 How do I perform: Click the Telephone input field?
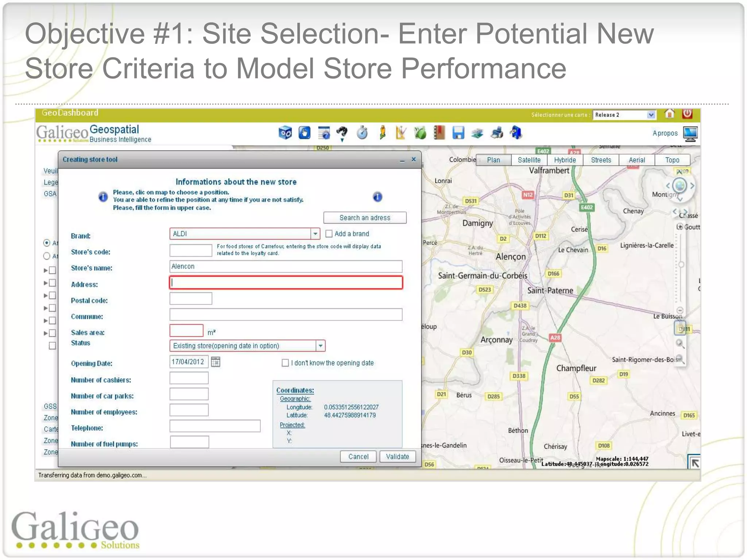(215, 426)
